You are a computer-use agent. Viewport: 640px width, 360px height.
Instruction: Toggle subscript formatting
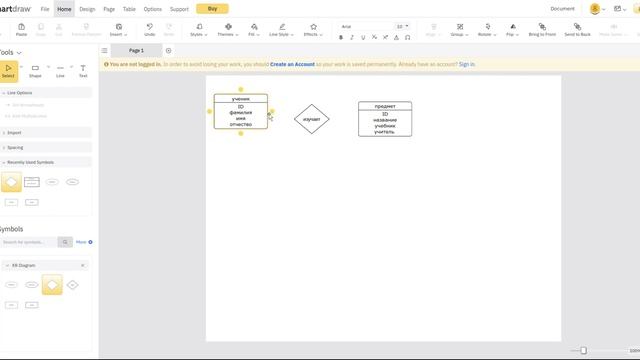tap(374, 38)
